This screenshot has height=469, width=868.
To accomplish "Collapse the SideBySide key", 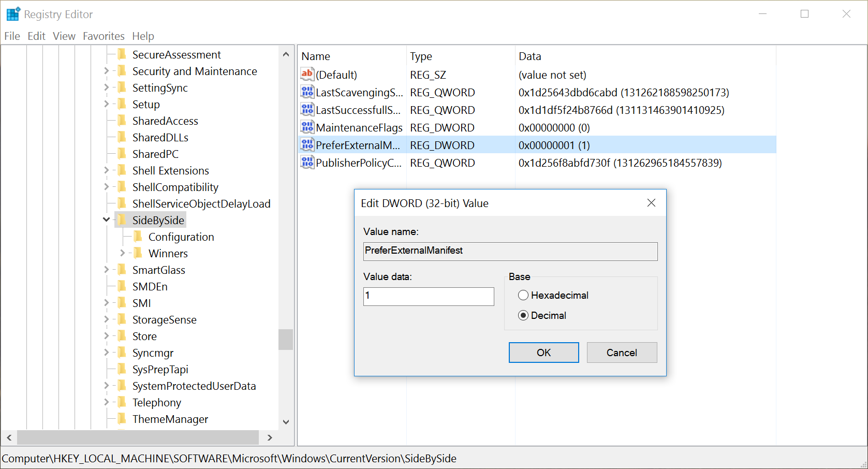I will tap(107, 220).
